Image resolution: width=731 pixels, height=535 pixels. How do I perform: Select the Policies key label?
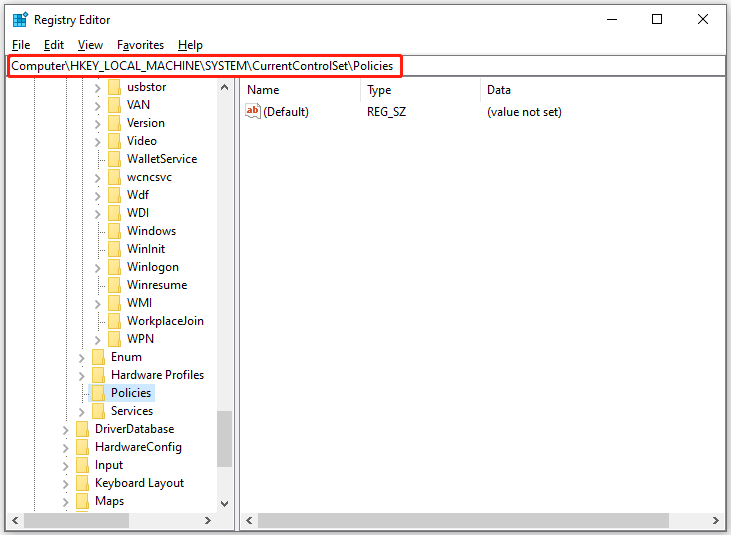(x=131, y=393)
